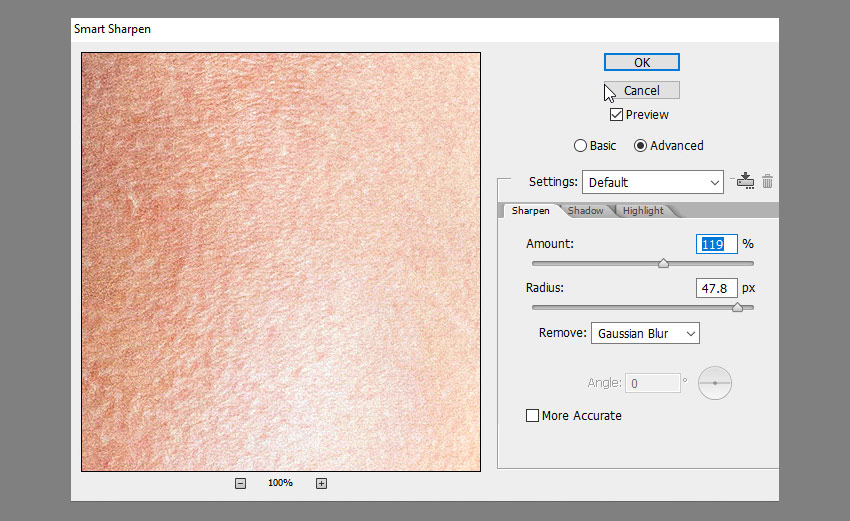The width and height of the screenshot is (850, 521).
Task: Save a copy of current settings icon
Action: (745, 181)
